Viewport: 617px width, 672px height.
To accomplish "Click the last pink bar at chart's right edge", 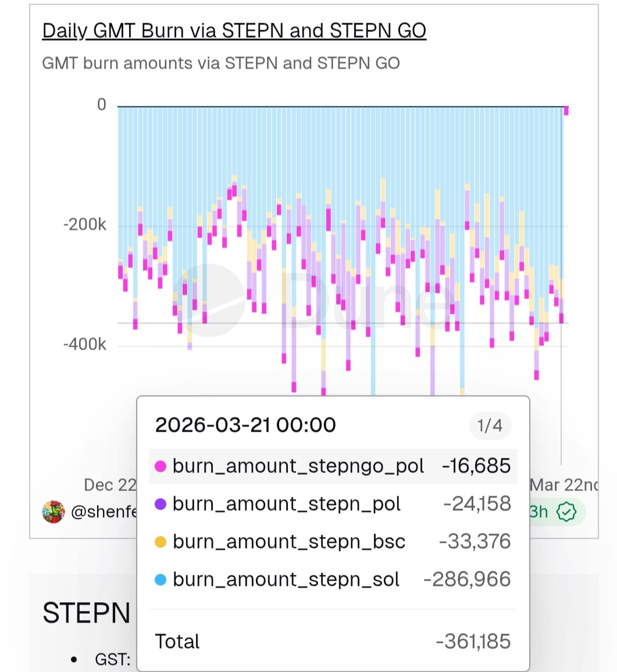I will 566,111.
